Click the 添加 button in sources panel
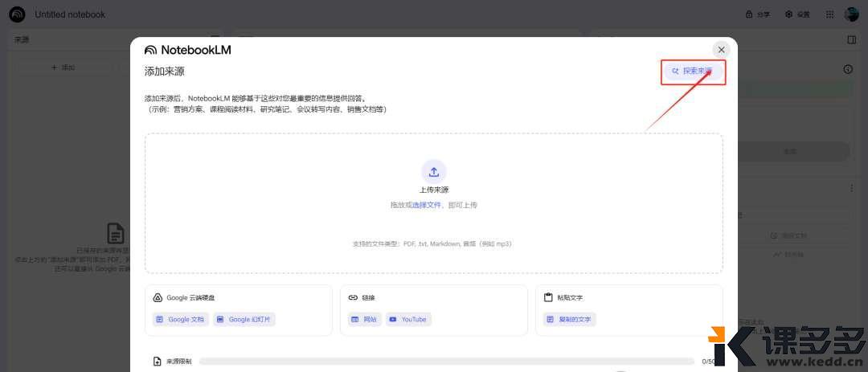Viewport: 868px width, 372px height. pos(63,67)
